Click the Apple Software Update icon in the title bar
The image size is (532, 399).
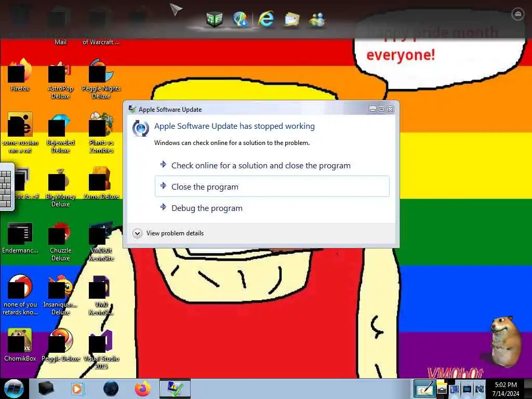tap(132, 109)
